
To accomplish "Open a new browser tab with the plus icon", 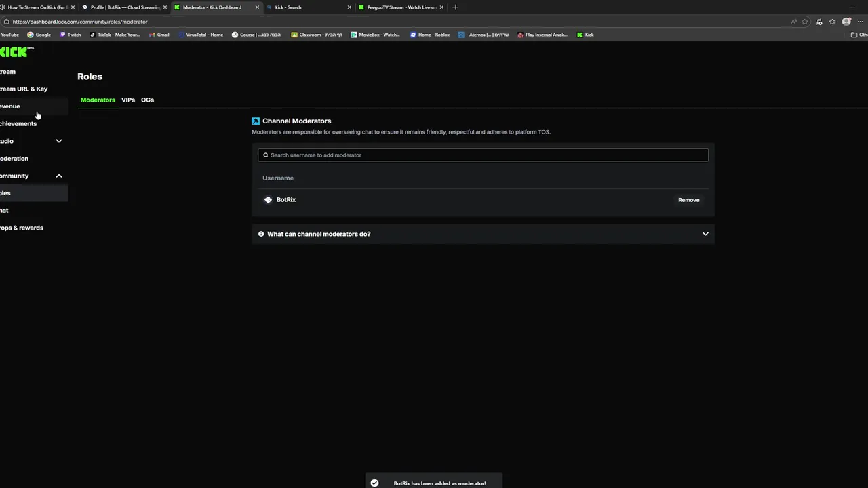I will tap(455, 7).
